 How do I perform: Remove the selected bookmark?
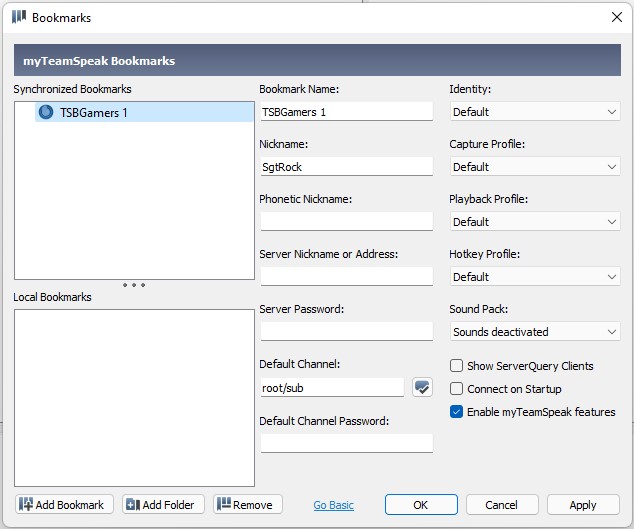pyautogui.click(x=247, y=504)
